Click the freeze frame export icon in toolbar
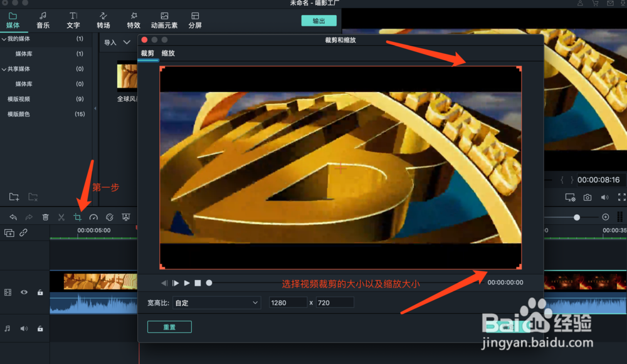The width and height of the screenshot is (627, 364). (x=126, y=217)
